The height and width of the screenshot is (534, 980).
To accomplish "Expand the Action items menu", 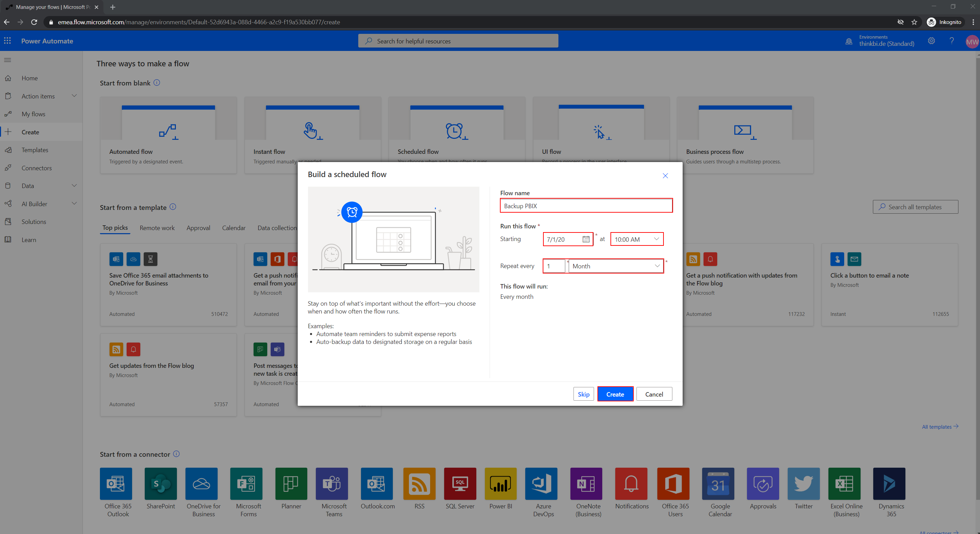I will tap(74, 96).
